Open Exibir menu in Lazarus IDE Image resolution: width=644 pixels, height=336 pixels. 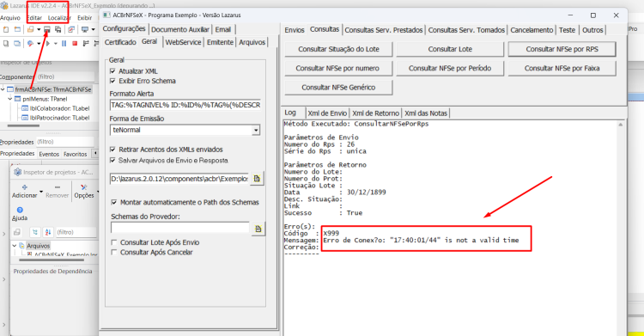coord(85,18)
